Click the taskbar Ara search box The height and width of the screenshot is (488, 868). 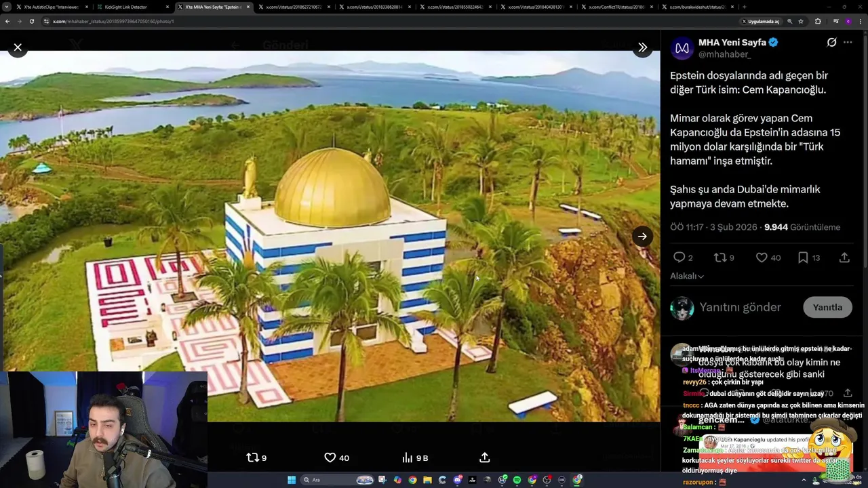[337, 480]
